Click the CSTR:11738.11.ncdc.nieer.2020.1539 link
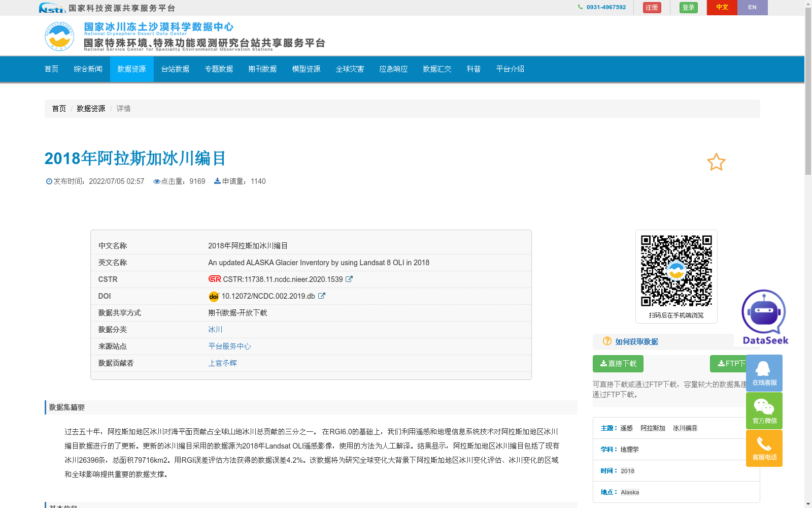 pyautogui.click(x=283, y=279)
